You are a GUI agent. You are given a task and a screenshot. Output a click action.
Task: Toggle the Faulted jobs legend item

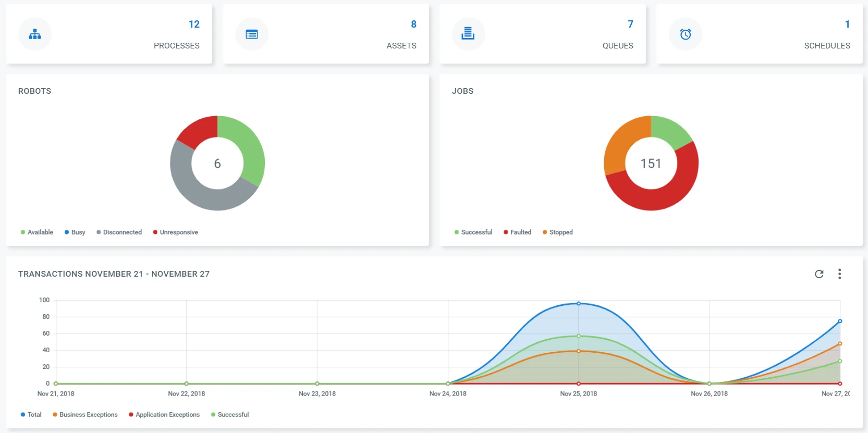(x=517, y=232)
